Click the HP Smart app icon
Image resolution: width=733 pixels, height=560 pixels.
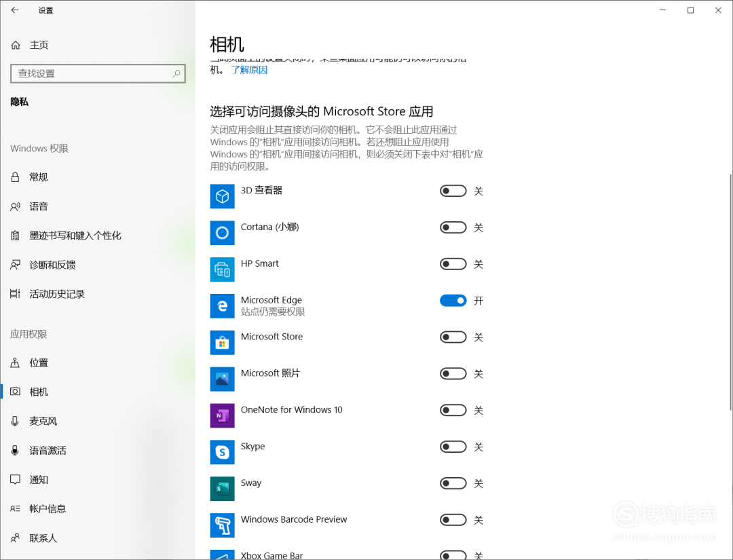[x=222, y=269]
